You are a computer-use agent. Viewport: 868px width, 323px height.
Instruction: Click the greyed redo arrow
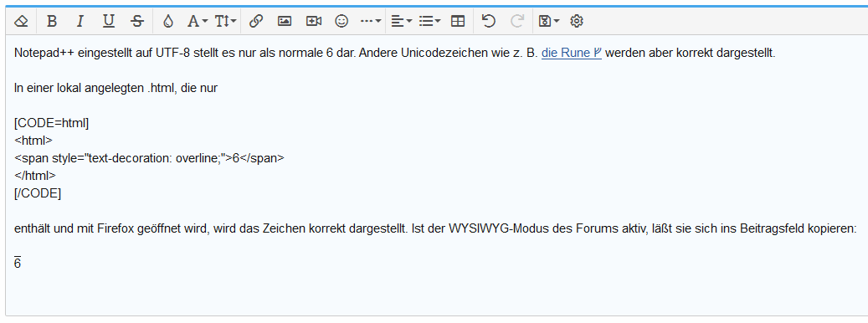[517, 22]
